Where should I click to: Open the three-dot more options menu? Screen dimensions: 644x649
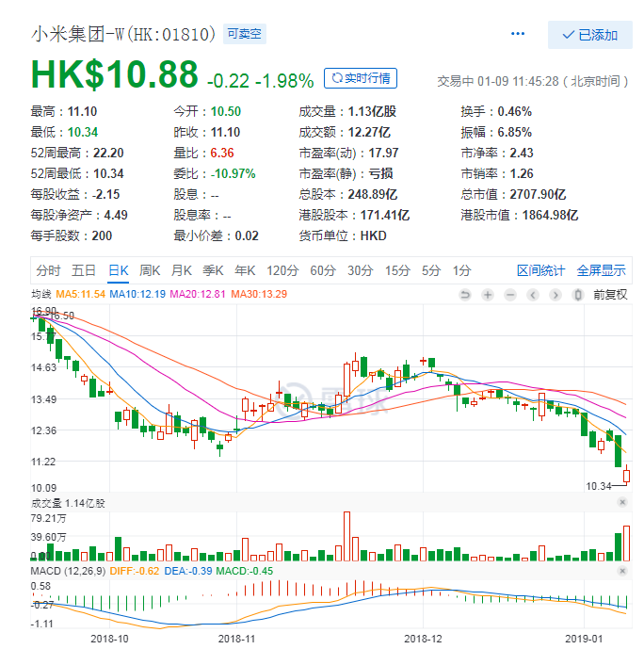(518, 34)
